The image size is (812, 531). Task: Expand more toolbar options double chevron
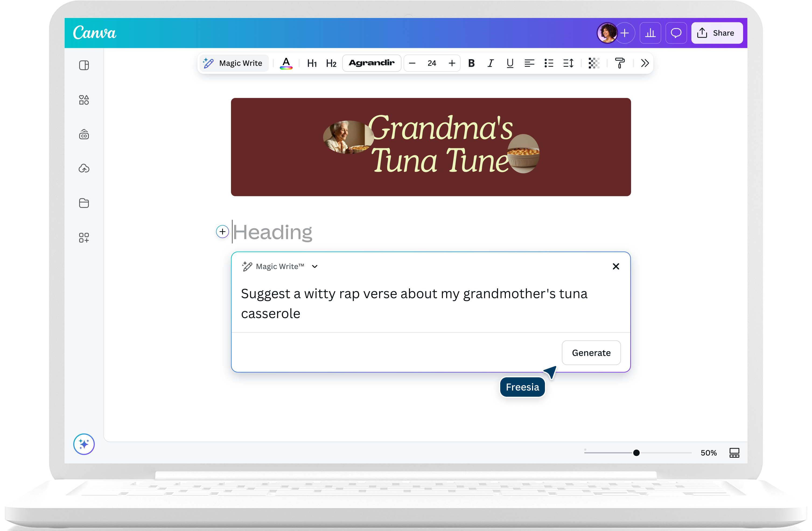coord(645,63)
